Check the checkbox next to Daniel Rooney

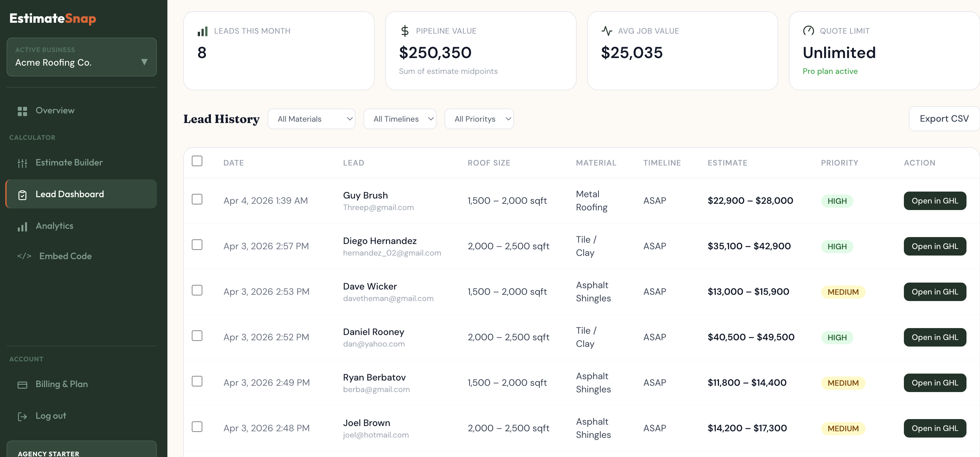point(197,336)
